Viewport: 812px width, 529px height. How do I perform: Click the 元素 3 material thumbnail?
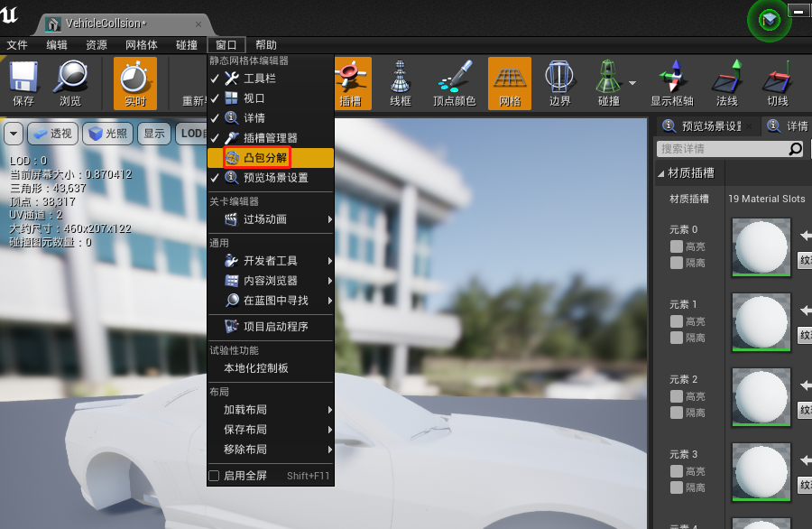point(761,472)
